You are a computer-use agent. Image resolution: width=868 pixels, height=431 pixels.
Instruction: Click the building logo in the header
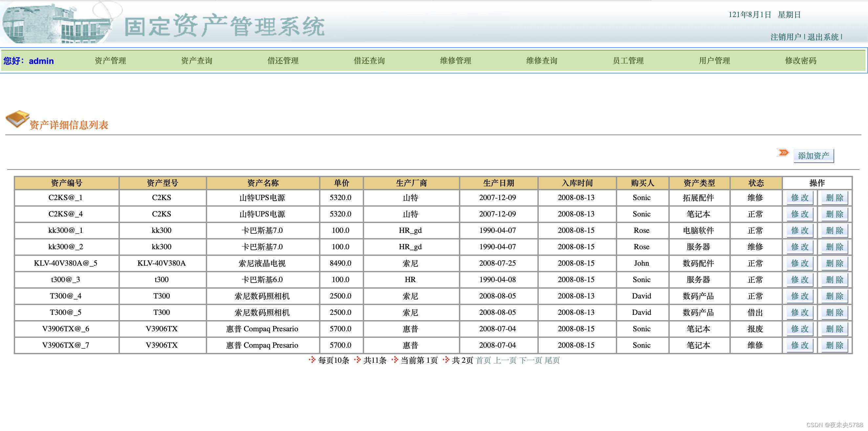pos(57,24)
